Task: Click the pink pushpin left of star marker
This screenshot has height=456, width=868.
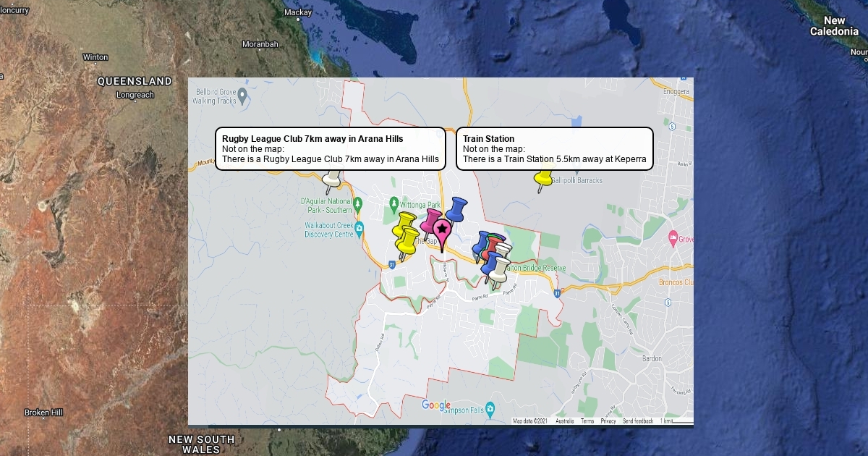Action: [x=431, y=220]
